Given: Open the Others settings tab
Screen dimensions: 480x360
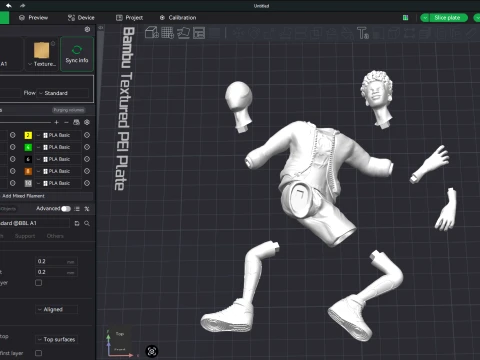Looking at the screenshot, I should [x=55, y=236].
